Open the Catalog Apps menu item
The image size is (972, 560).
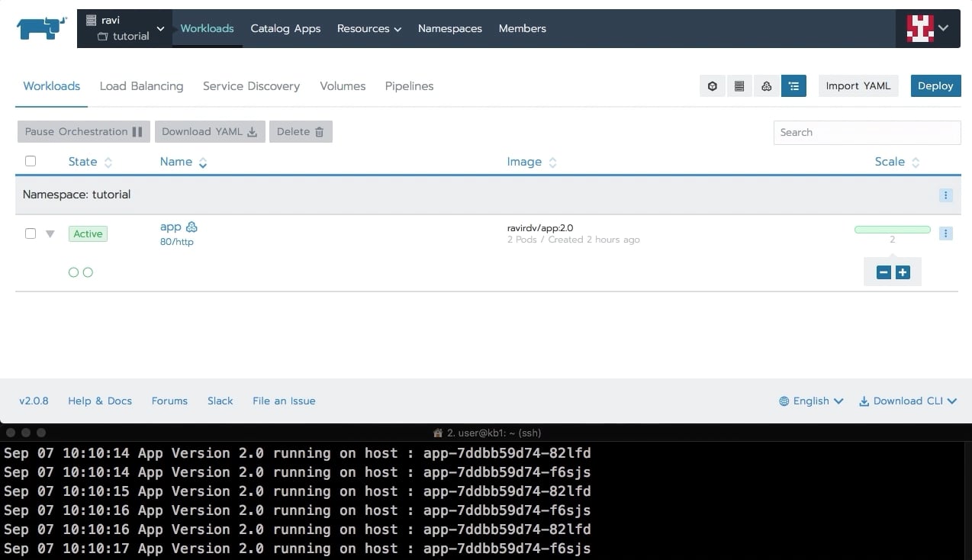(x=285, y=28)
